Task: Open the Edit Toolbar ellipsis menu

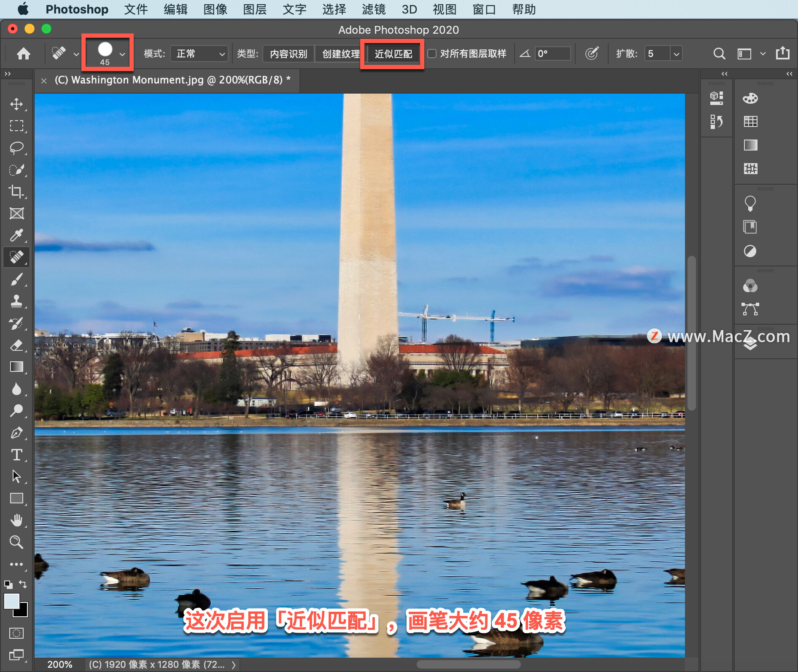Action: point(16,564)
